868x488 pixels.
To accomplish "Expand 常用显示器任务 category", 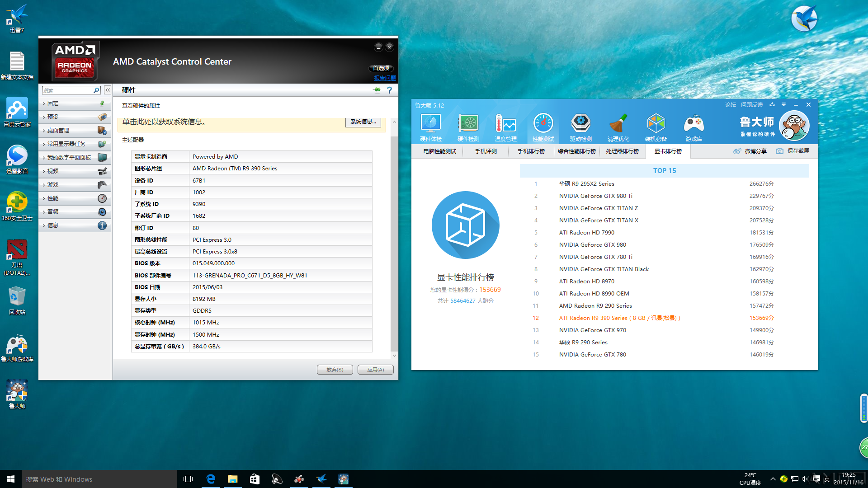I will pyautogui.click(x=75, y=144).
